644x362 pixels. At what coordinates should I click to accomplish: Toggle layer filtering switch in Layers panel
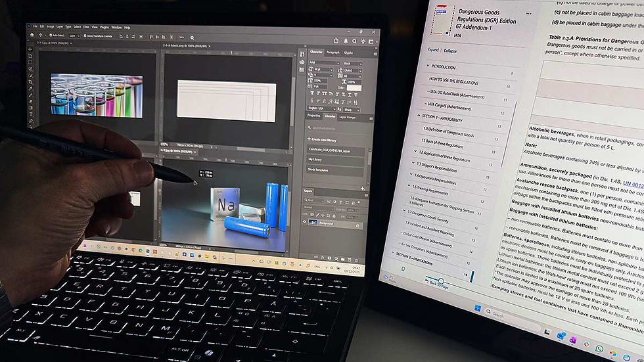click(359, 202)
